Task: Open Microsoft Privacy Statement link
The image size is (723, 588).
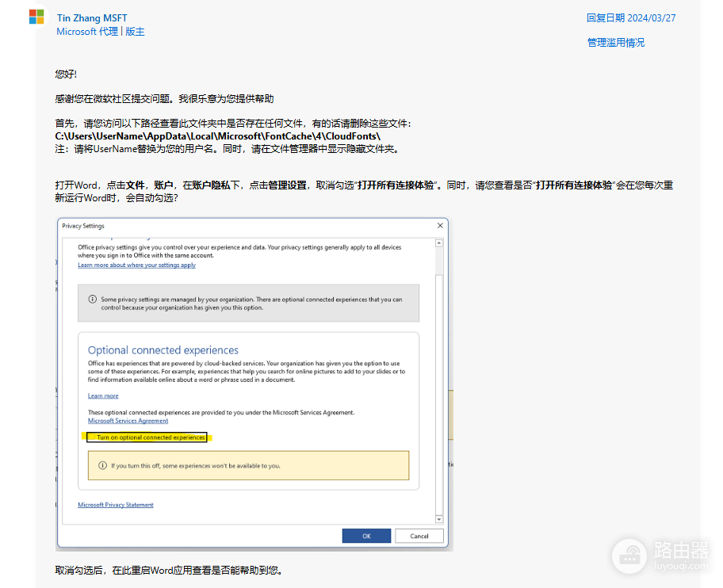Action: (x=115, y=505)
